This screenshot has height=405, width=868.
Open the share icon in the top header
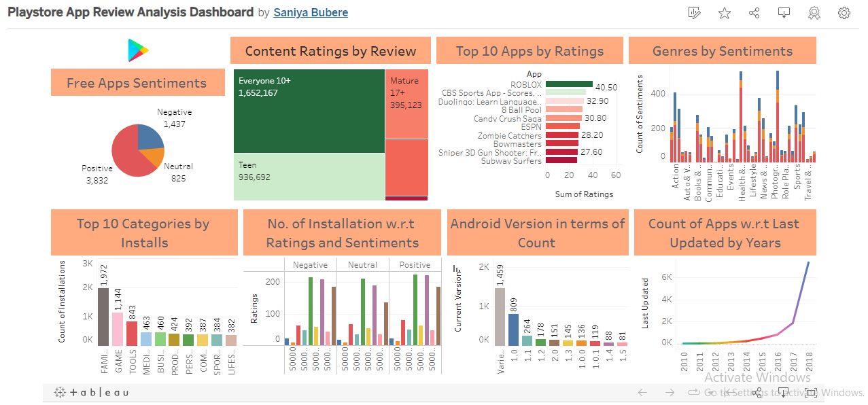(754, 13)
